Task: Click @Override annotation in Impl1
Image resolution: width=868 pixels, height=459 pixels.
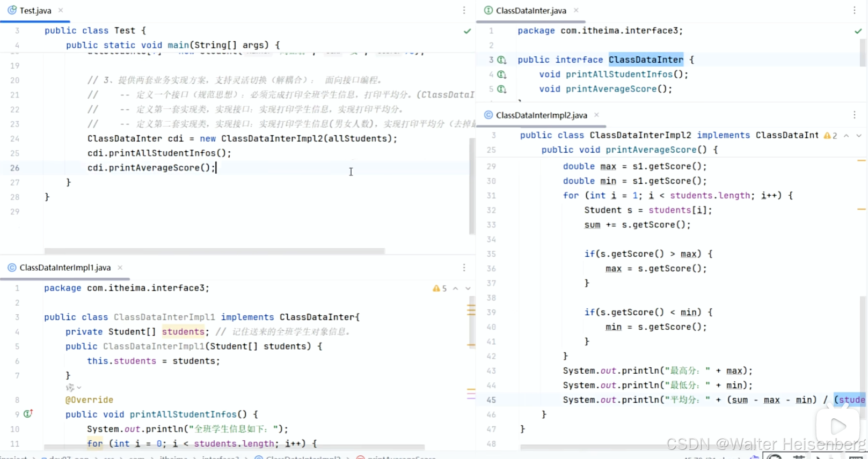Action: pos(89,399)
